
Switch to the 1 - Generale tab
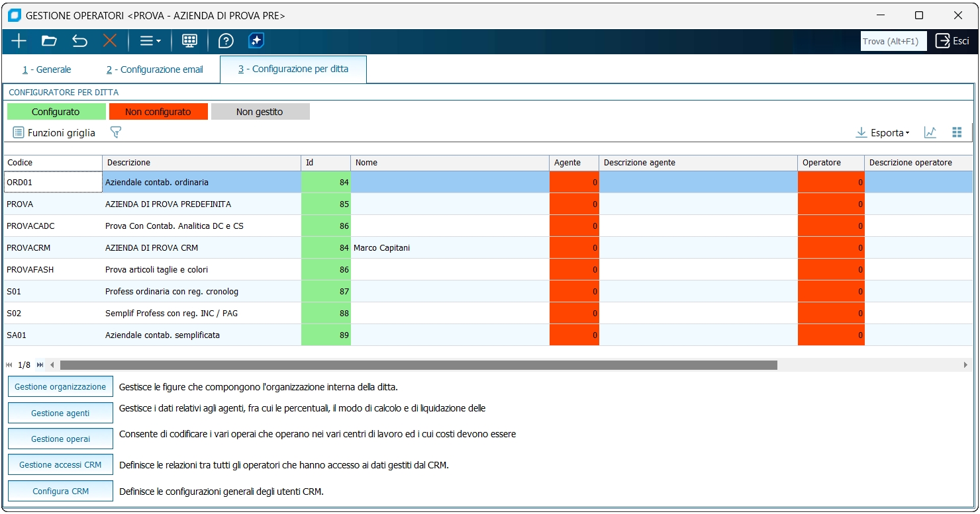[x=47, y=69]
